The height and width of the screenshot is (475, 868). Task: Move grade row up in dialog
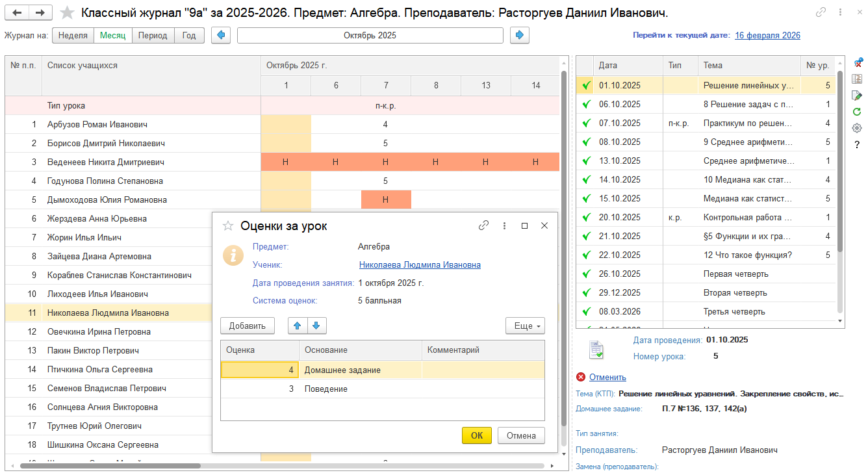pos(298,326)
